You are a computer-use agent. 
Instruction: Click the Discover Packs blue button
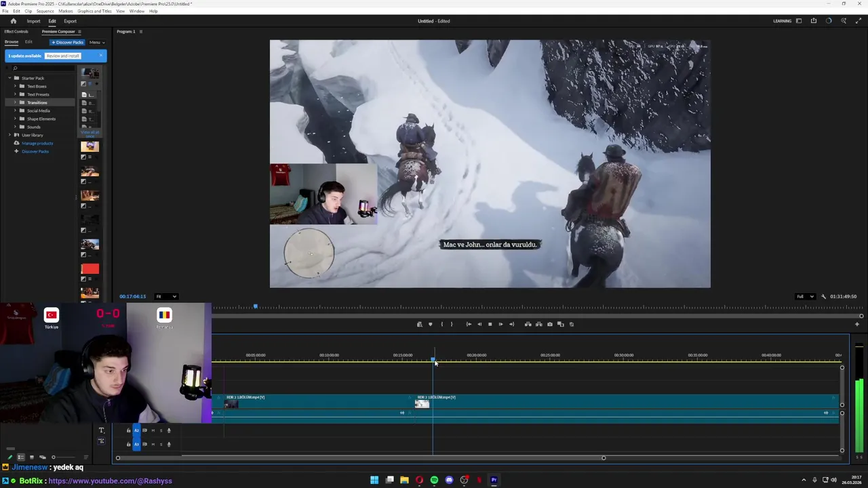[x=67, y=42]
